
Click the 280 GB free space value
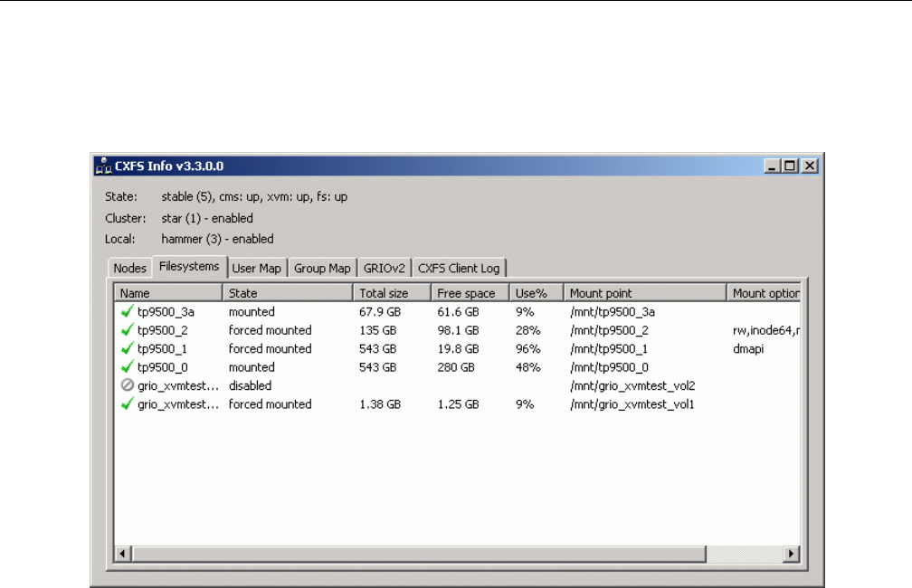[x=456, y=367]
